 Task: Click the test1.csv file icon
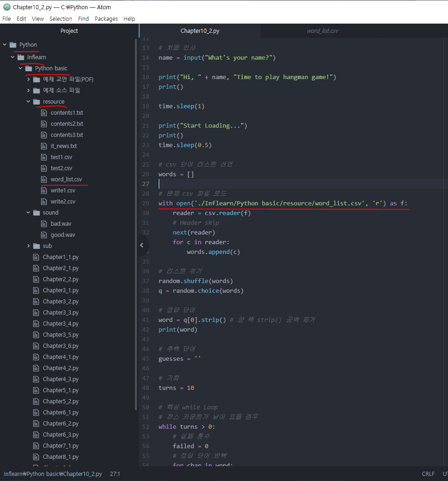tap(44, 157)
